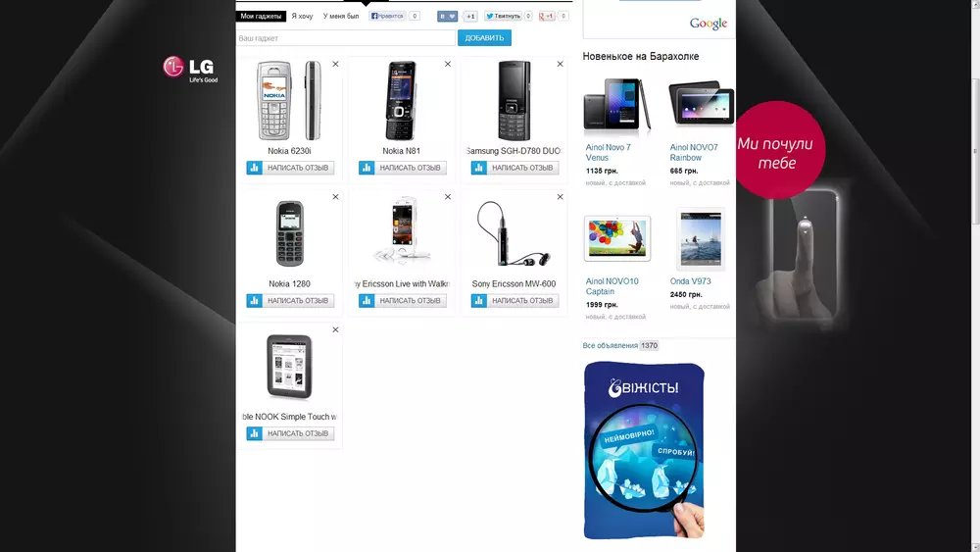
Task: Click the Facebook Like button
Action: click(x=387, y=17)
